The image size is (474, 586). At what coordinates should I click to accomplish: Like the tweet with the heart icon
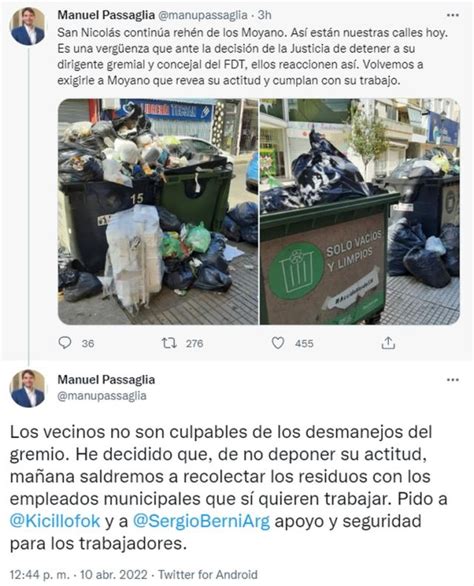pos(278,343)
